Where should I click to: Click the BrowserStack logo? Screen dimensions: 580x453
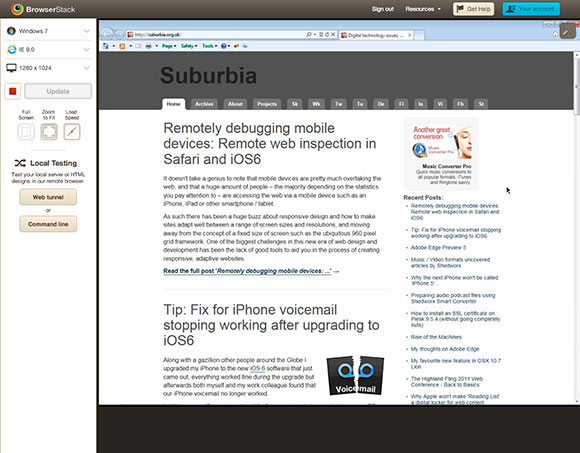(x=43, y=9)
